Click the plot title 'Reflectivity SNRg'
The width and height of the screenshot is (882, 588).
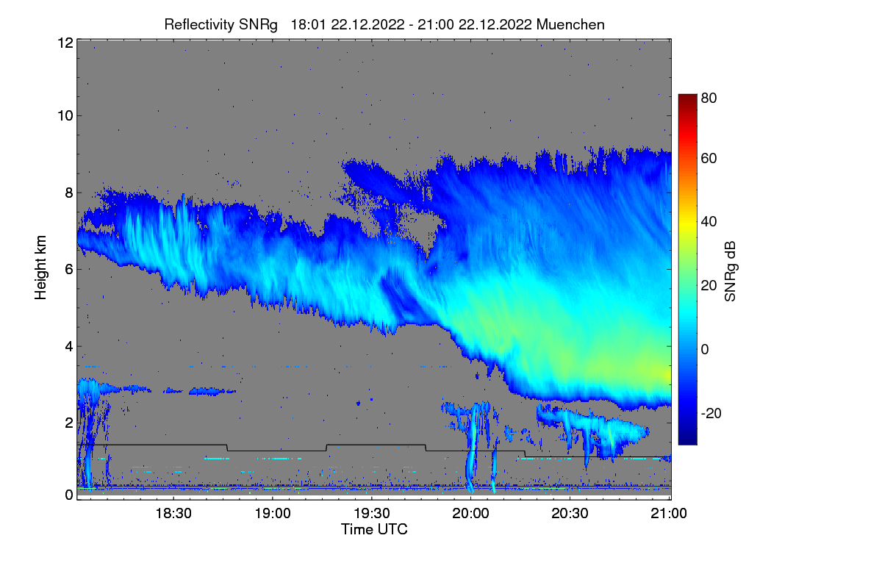point(220,24)
